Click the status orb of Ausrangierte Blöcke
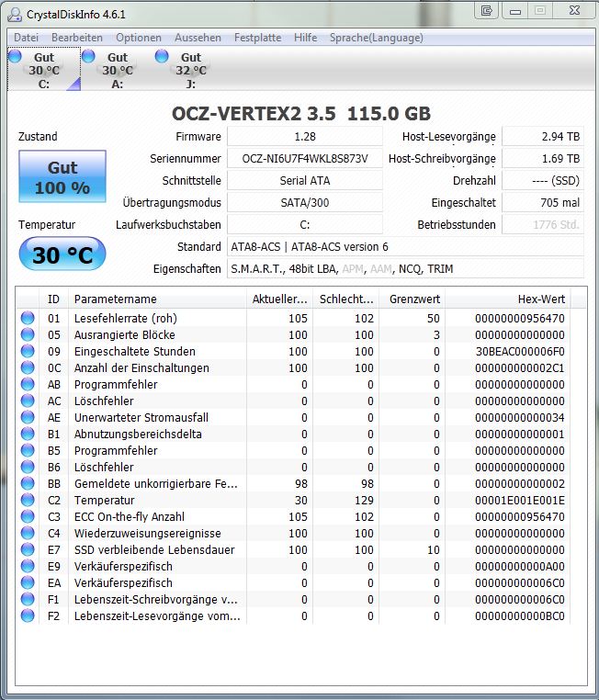Viewport: 599px width, 700px height. coord(28,334)
